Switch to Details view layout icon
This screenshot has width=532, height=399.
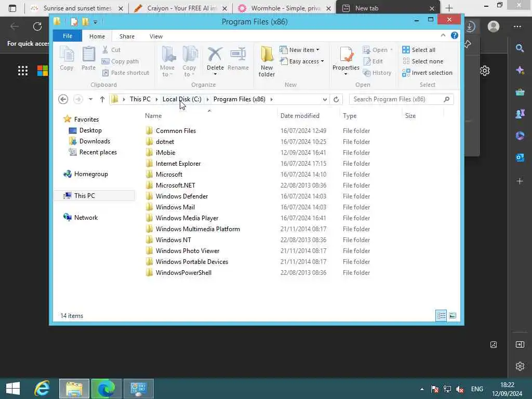point(441,315)
